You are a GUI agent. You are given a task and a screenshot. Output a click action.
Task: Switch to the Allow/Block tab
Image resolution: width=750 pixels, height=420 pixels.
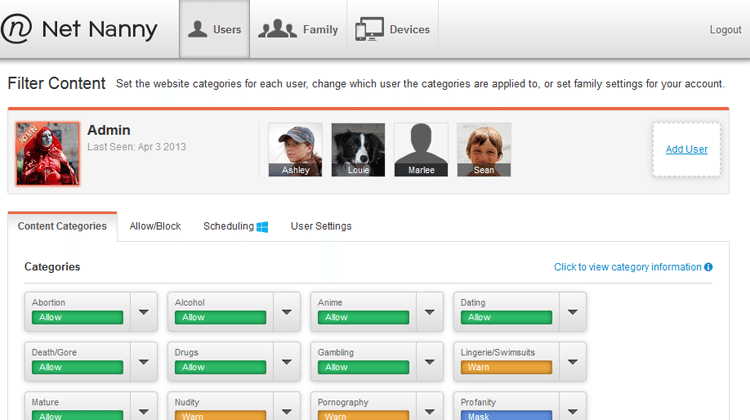(155, 226)
